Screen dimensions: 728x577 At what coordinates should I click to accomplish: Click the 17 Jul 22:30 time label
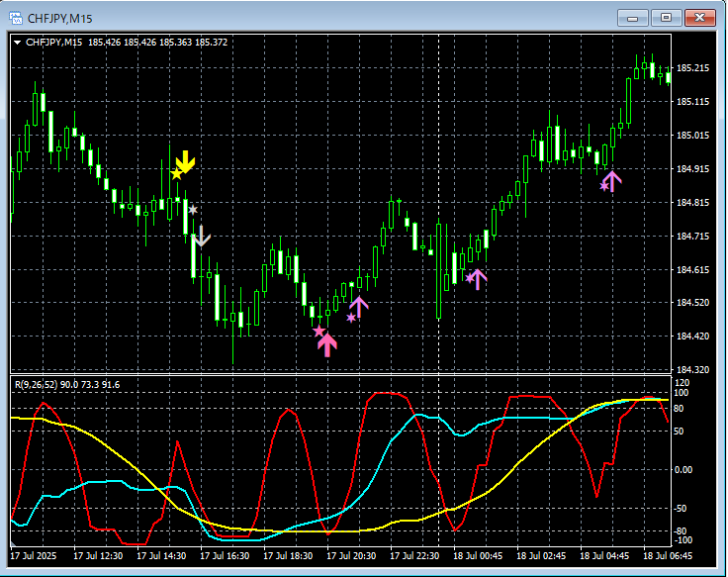(x=414, y=555)
